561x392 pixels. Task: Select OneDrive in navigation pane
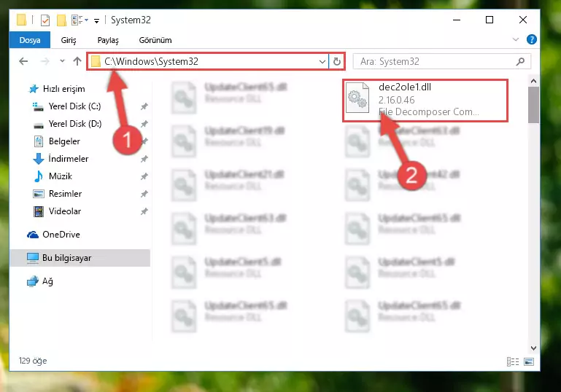(x=61, y=235)
